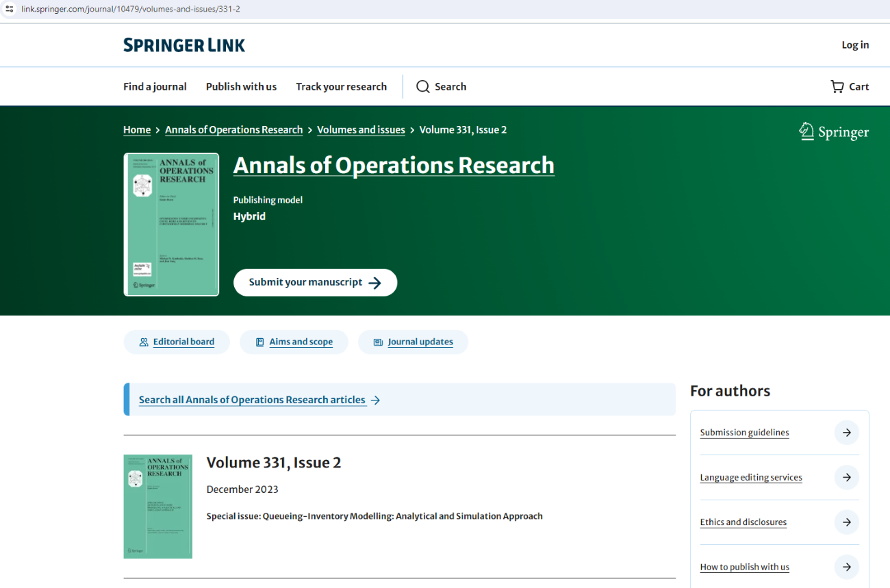Click the Cart label text

tap(859, 86)
